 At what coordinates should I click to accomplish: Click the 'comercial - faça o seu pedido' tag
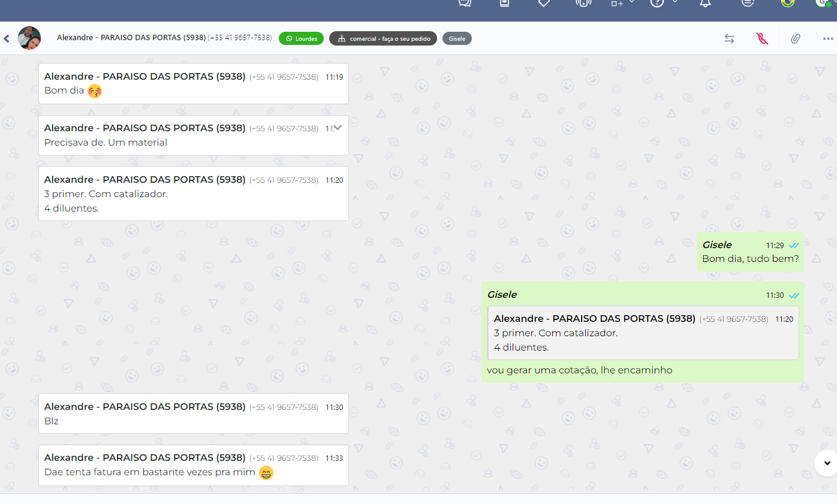click(x=383, y=38)
